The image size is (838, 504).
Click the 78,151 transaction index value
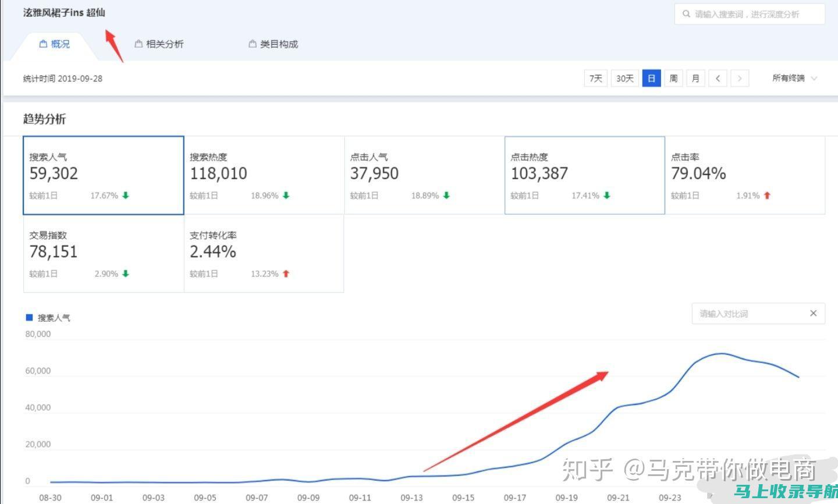[x=54, y=251]
